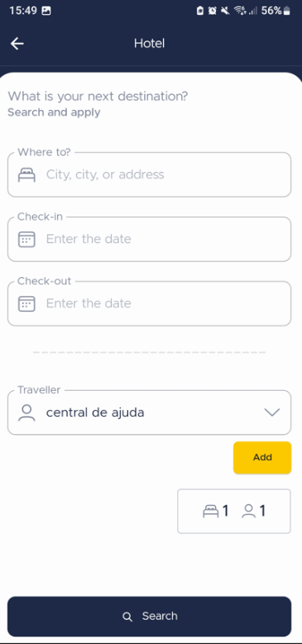Image resolution: width=302 pixels, height=644 pixels.
Task: Tap the room count bed icon
Action: [x=211, y=512]
